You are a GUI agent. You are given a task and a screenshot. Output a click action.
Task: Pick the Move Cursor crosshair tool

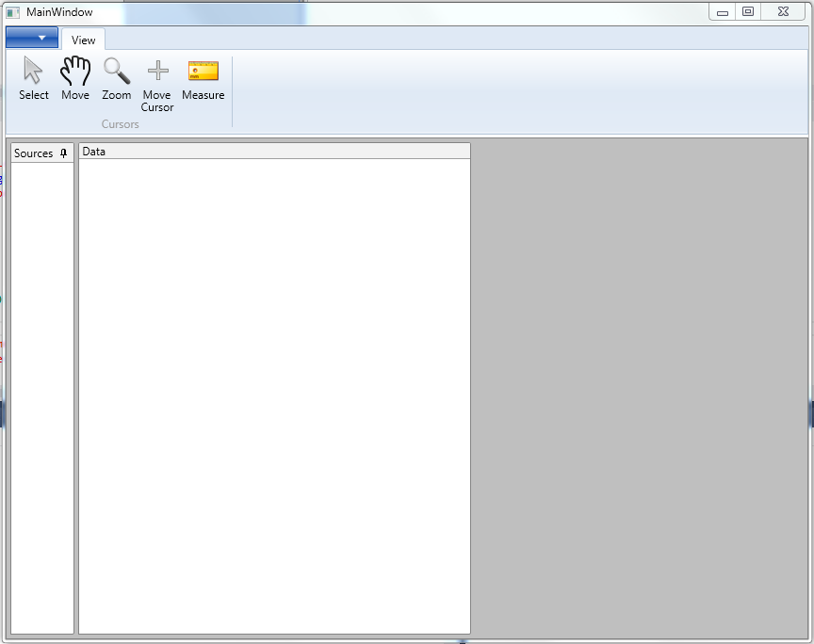[x=157, y=85]
